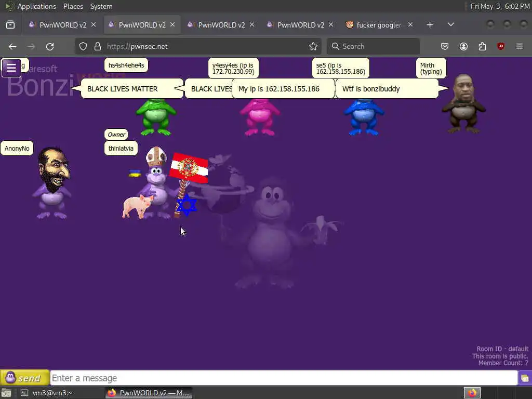Open a new tab with plus button
This screenshot has width=532, height=399.
[x=430, y=25]
